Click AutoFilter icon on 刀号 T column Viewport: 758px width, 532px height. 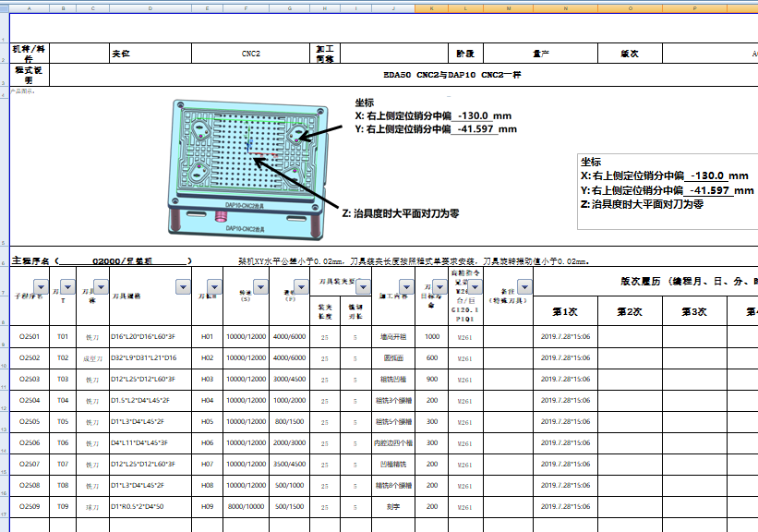pyautogui.click(x=66, y=286)
